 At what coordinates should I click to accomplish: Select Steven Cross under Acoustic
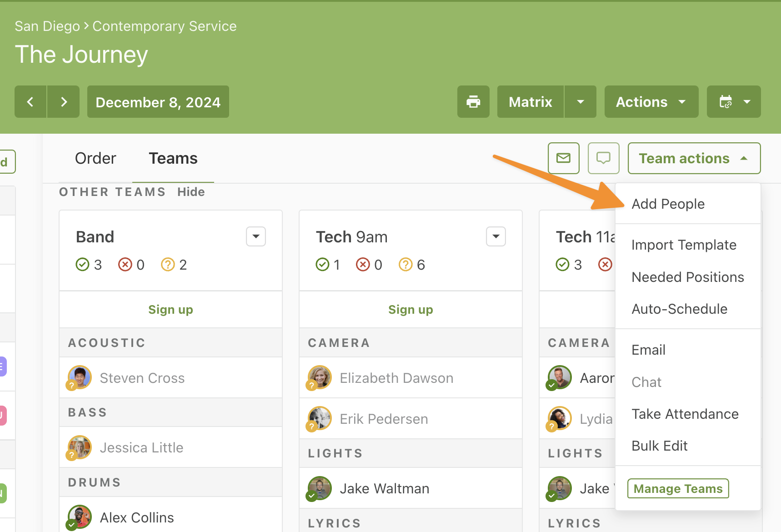coord(142,378)
